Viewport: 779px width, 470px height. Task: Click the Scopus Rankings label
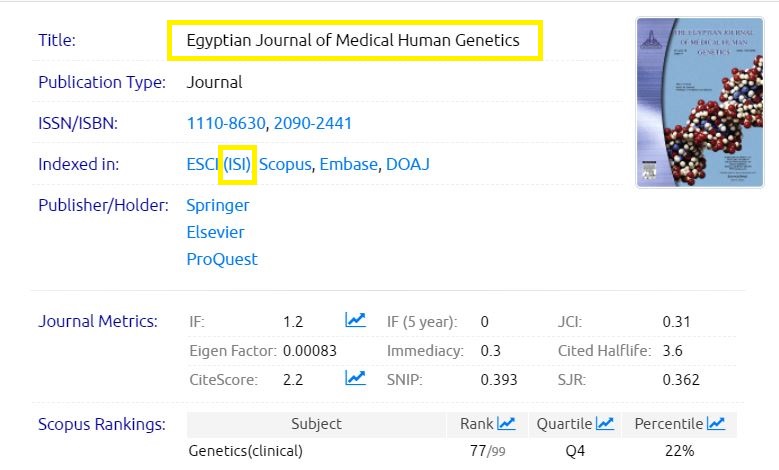click(101, 424)
